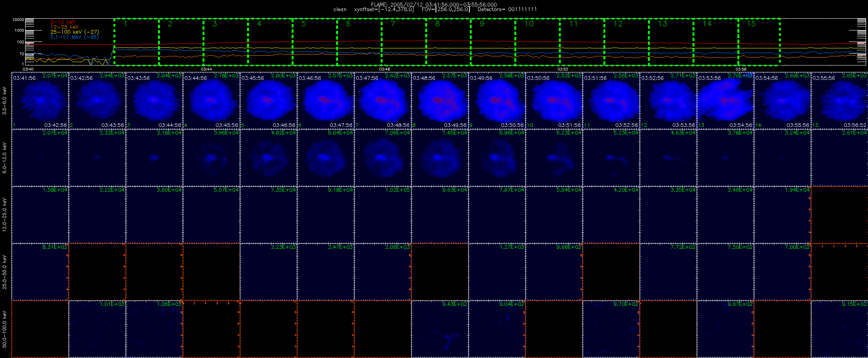
Task: Click the 12.0-25.0 keV row label
Action: 5,215
